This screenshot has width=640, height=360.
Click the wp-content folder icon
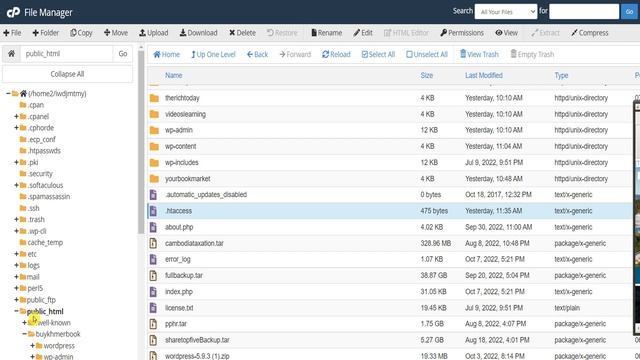154,146
